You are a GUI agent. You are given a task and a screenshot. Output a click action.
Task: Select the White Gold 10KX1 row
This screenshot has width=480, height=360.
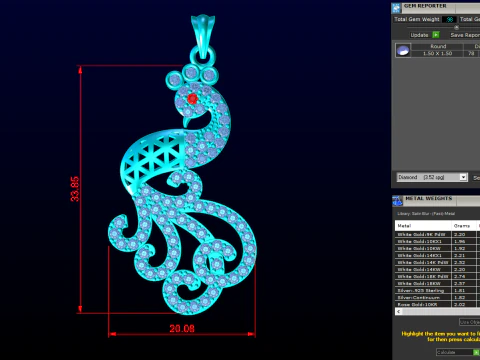(436, 241)
